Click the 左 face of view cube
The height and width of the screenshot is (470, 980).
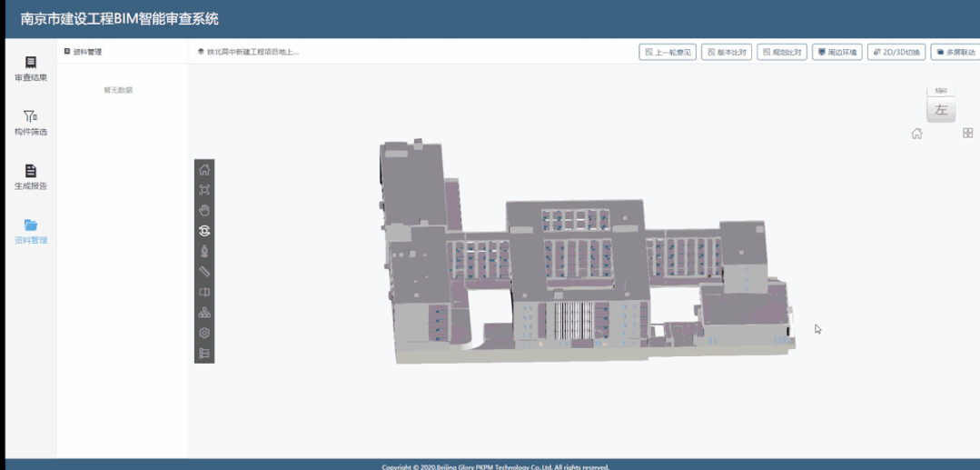pos(941,110)
